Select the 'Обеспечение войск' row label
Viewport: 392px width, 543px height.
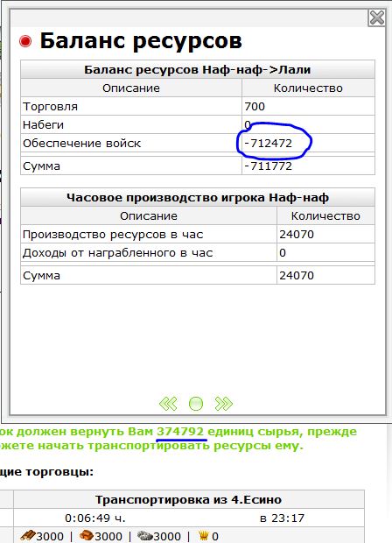[x=82, y=143]
